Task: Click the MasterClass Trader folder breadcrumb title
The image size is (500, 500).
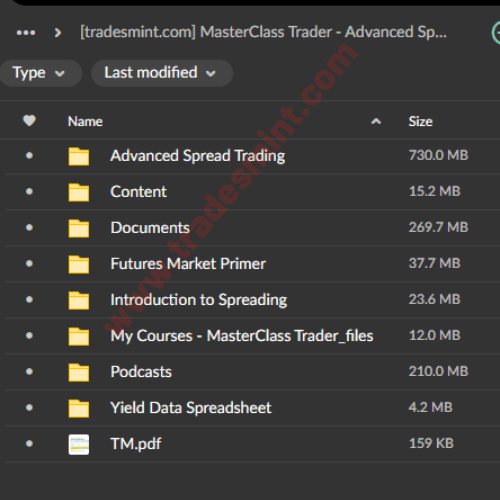Action: 263,32
